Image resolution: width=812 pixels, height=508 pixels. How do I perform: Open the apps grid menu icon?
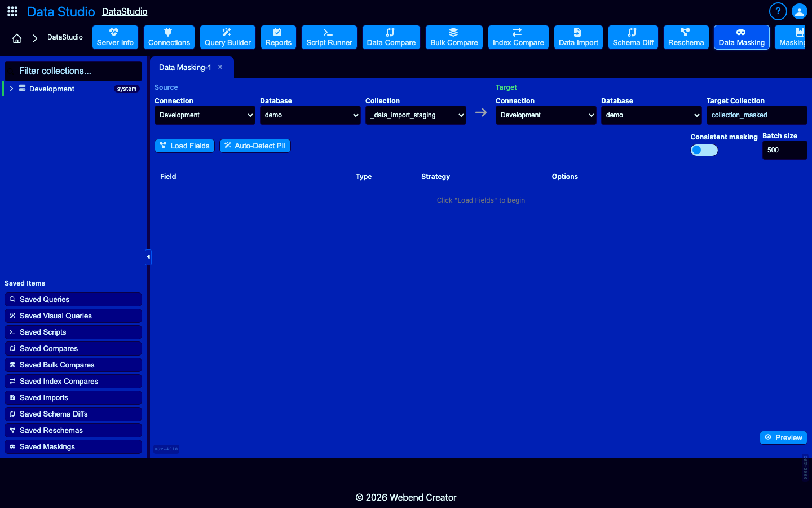[x=12, y=11]
